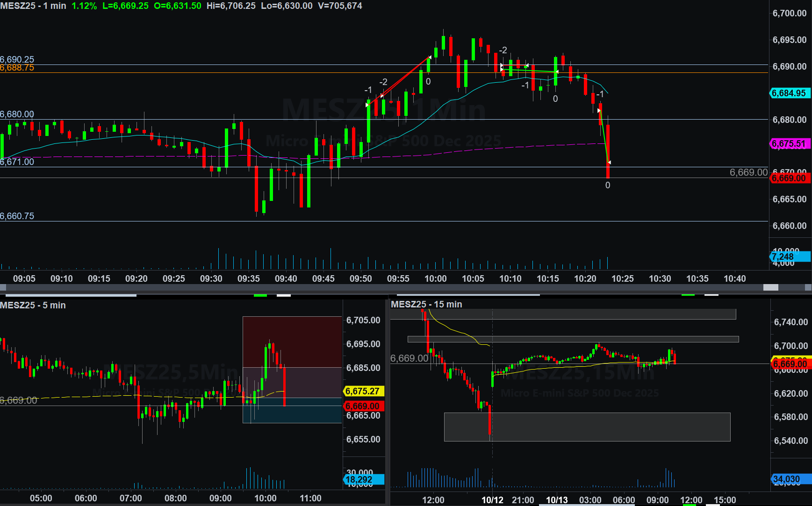Select the MESZ25 - 15 min chart title
The image size is (812, 506).
click(426, 304)
